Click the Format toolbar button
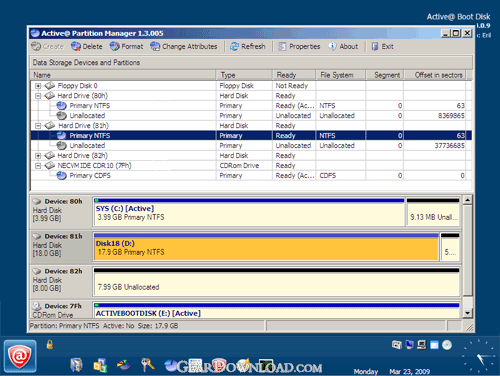This screenshot has width=500, height=376. coord(126,46)
